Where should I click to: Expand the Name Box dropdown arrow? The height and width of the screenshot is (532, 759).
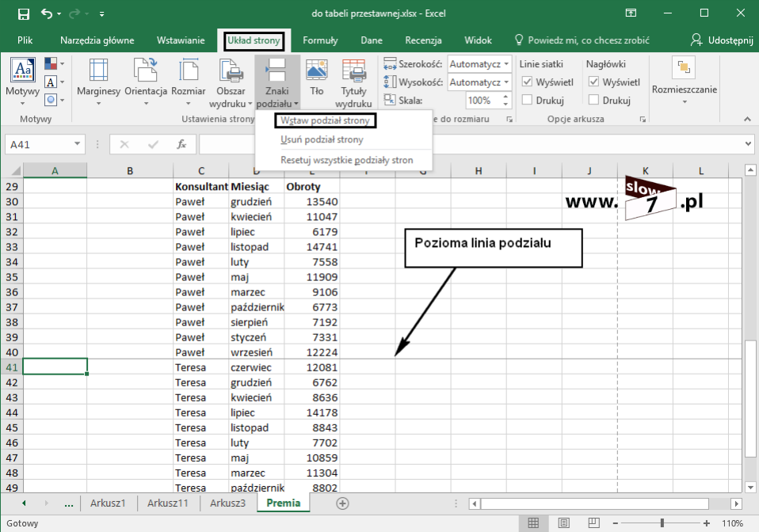tap(77, 144)
